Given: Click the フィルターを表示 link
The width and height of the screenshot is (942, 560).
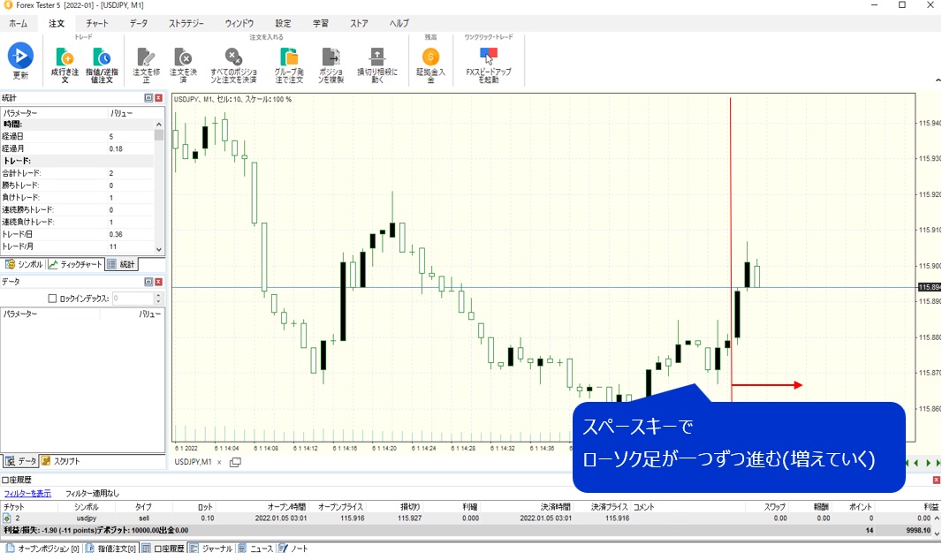Looking at the screenshot, I should (27, 493).
